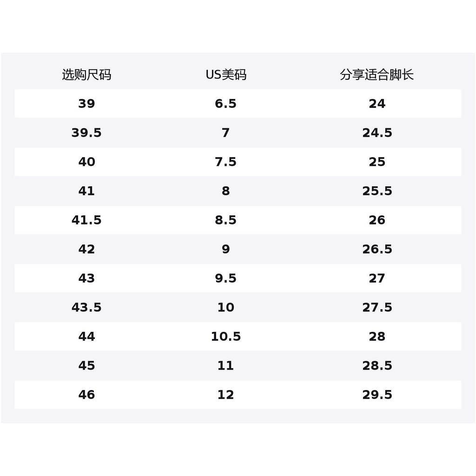Select size 46 in last row
This screenshot has height=476, width=476.
tap(86, 395)
